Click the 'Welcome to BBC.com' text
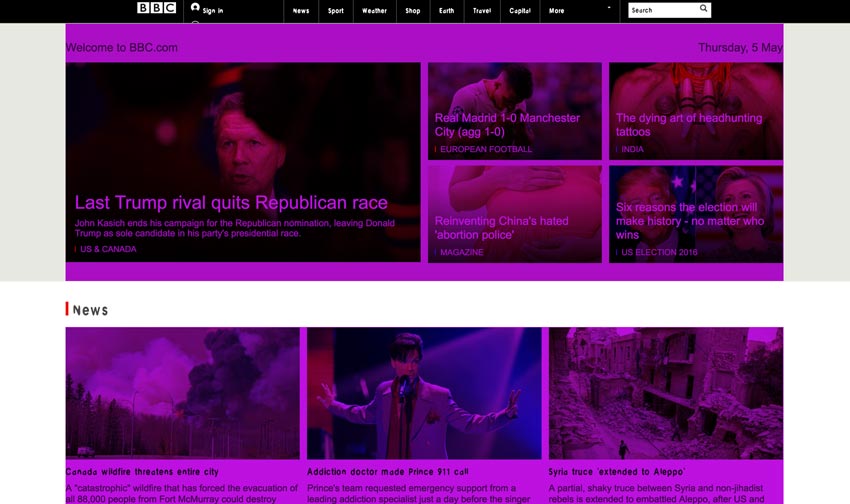The width and height of the screenshot is (850, 504). point(122,48)
